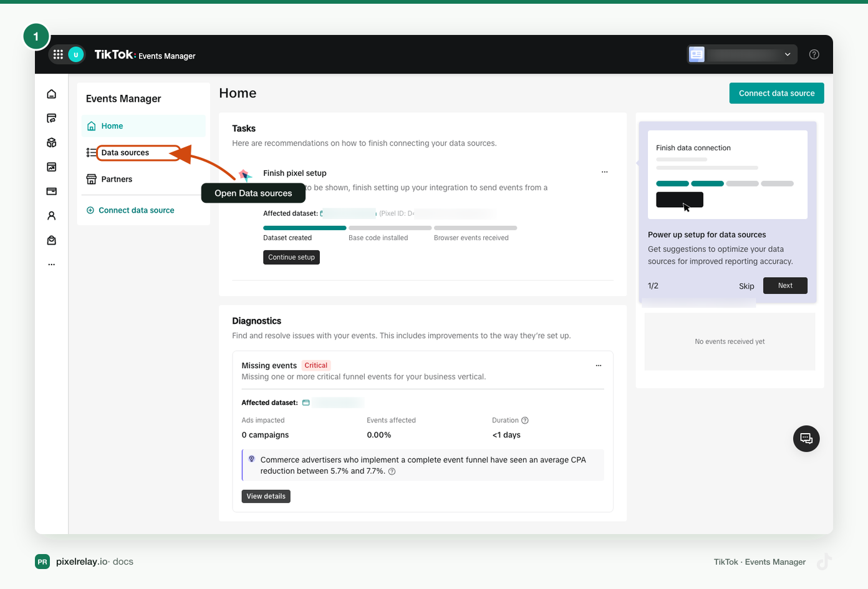Expand the more options ellipsis in left rail
868x589 pixels.
[52, 265]
